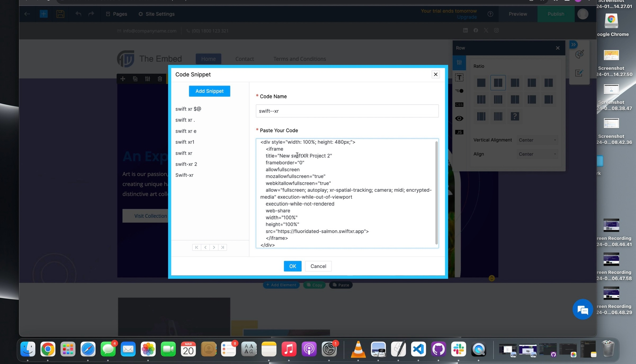The height and width of the screenshot is (364, 636).
Task: Click the save icon in top toolbar
Action: coord(60,14)
